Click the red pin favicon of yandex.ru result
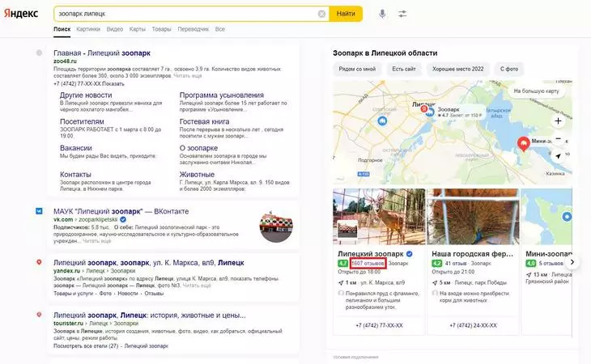This screenshot has width=591, height=364. 39,262
